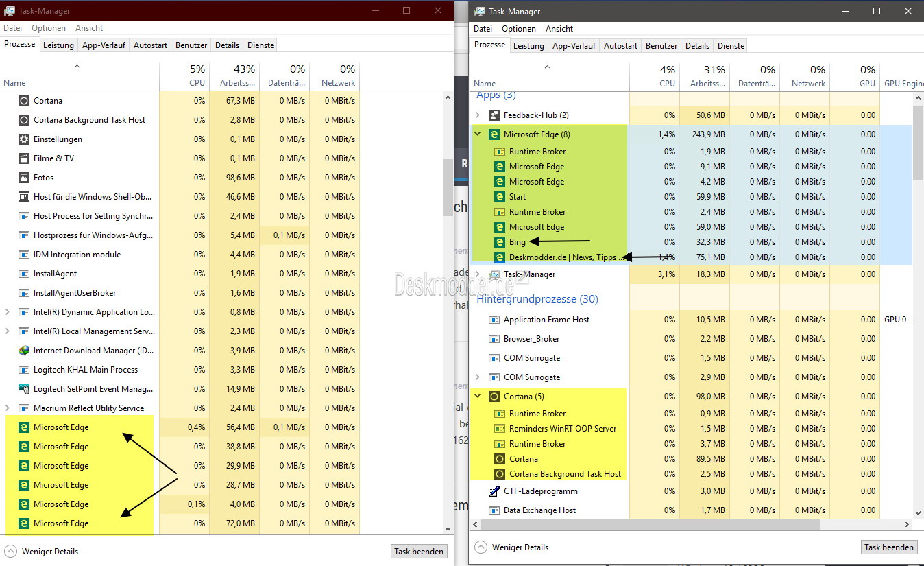Select Hostprozess für Windows-Aufgaben row
This screenshot has width=924, height=566.
point(181,235)
